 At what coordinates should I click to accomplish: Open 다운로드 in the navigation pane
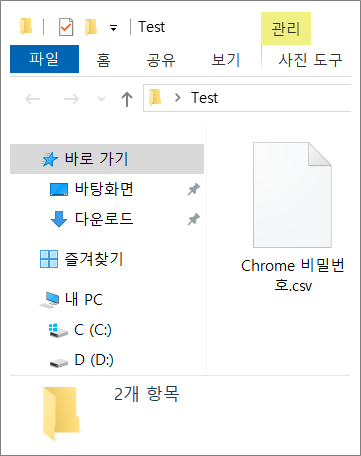[x=104, y=219]
